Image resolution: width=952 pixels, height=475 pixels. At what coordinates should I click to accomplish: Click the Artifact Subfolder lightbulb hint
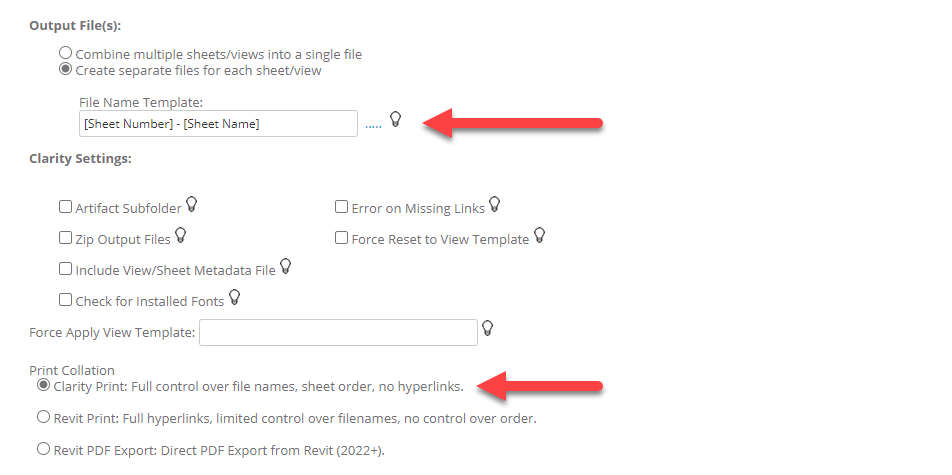tap(192, 206)
